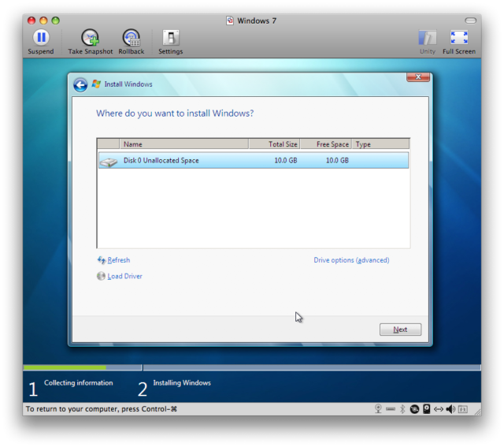The height and width of the screenshot is (447, 504).
Task: Click the Total Size column header
Action: click(274, 144)
